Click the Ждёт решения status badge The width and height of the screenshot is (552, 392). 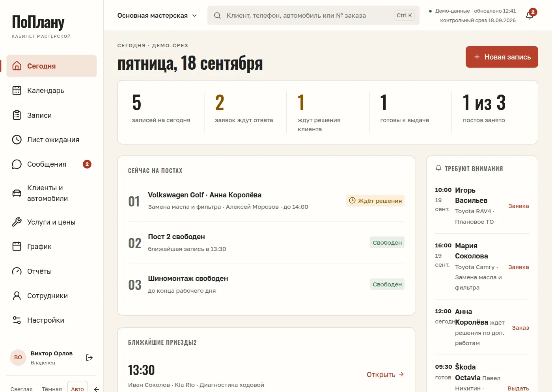click(x=375, y=201)
